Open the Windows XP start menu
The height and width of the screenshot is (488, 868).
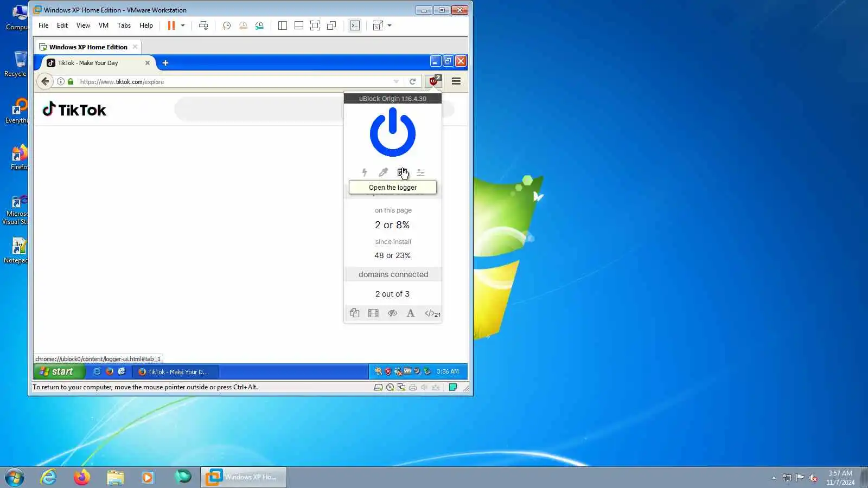click(x=60, y=371)
